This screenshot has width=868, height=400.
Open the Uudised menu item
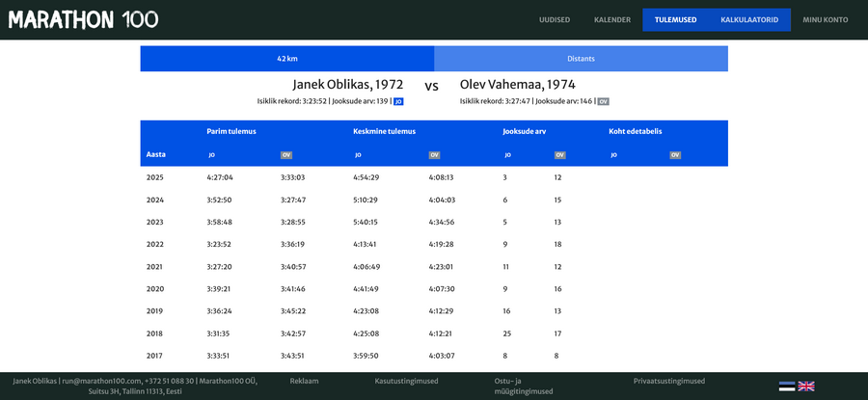point(555,20)
